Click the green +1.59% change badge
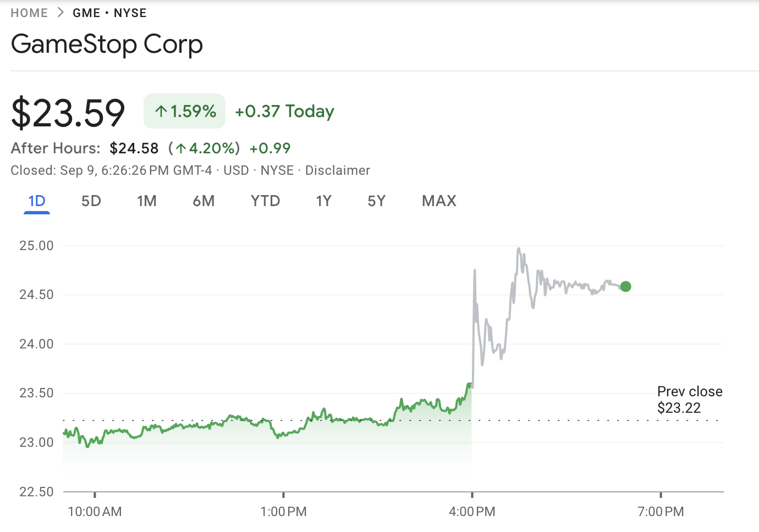This screenshot has width=759, height=532. tap(184, 111)
